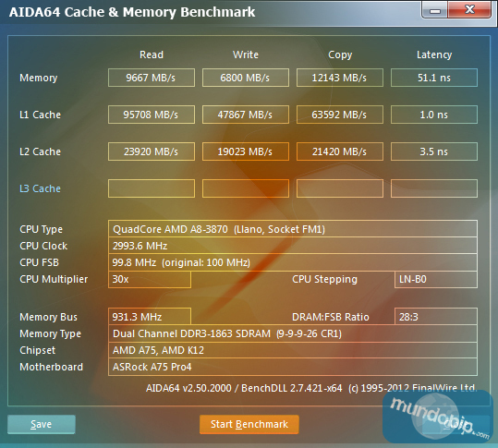Click the L1 Cache write value 47867 MB/s
498x448 pixels.
pyautogui.click(x=246, y=115)
